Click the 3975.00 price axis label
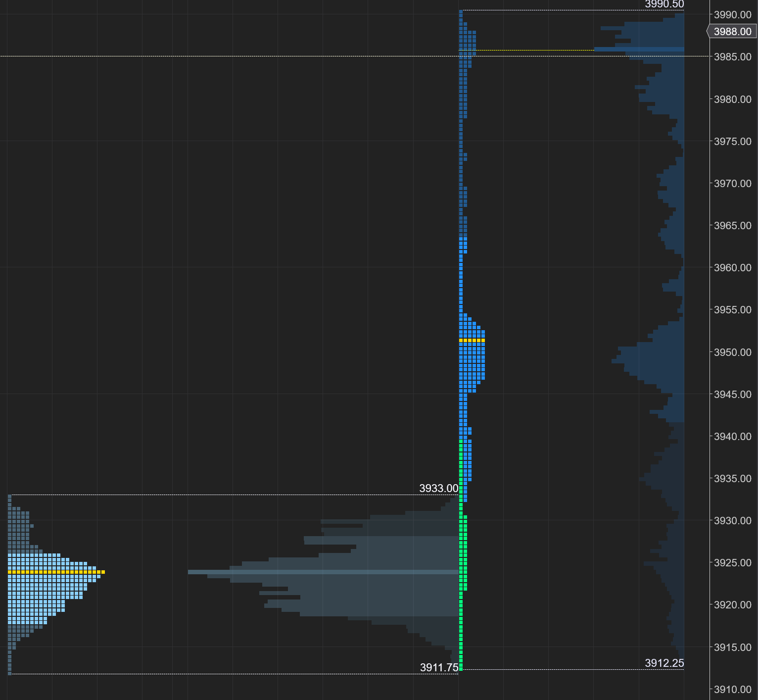 click(x=732, y=142)
